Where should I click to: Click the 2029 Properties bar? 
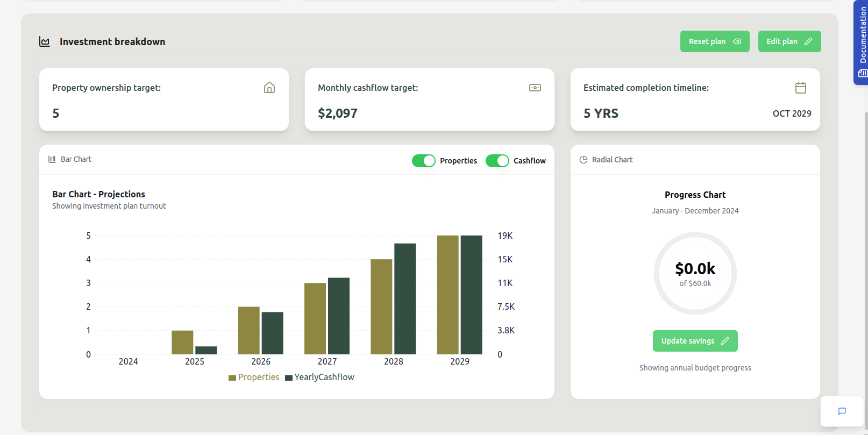point(447,295)
